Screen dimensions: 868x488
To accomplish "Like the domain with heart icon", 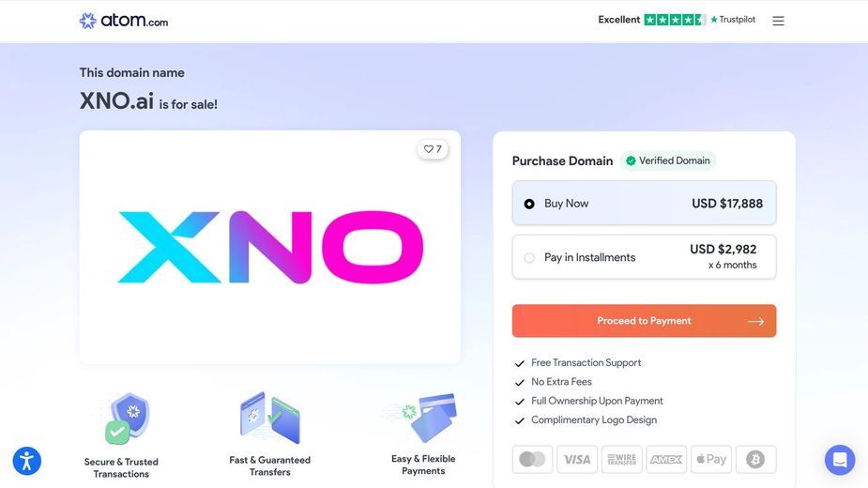I will tap(433, 149).
